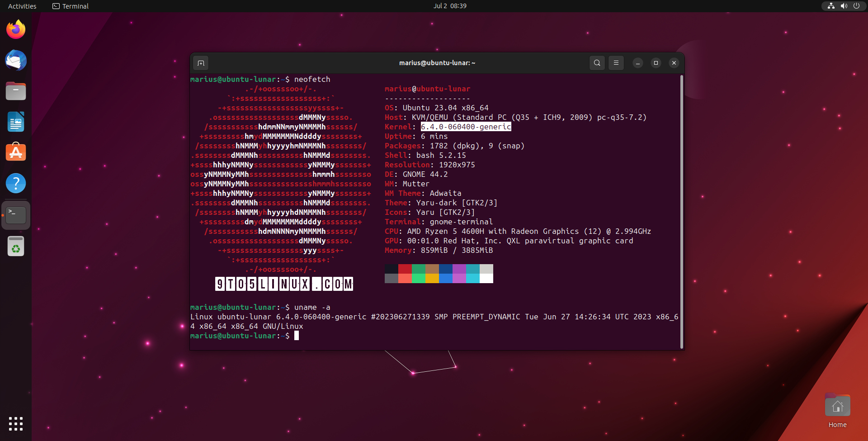Open the terminal hamburger menu

point(616,63)
